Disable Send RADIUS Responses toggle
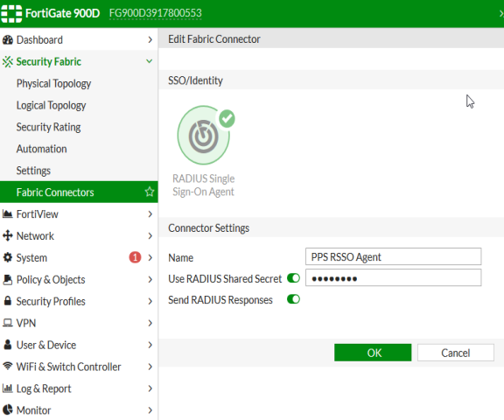The height and width of the screenshot is (420, 504). [x=293, y=299]
